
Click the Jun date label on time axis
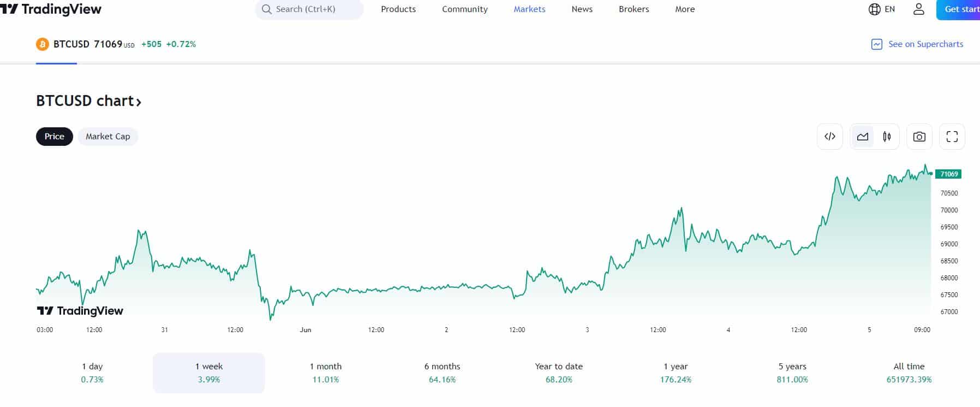pyautogui.click(x=306, y=330)
